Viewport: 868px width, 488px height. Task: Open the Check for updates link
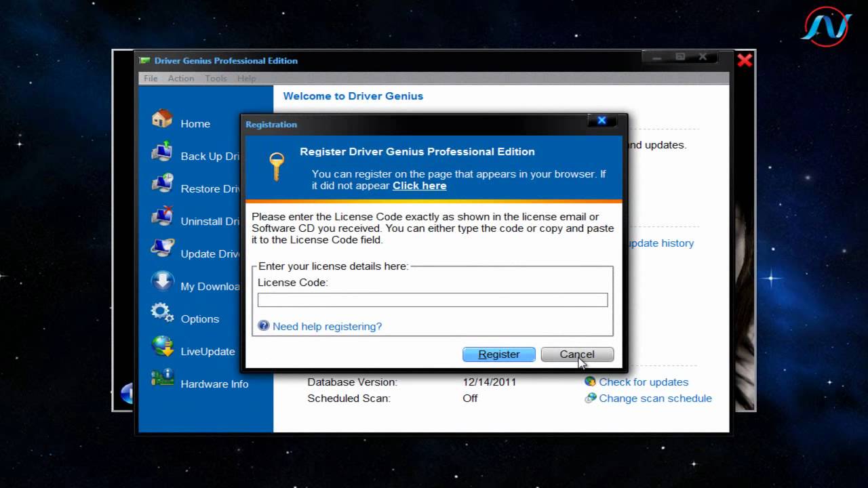(644, 382)
